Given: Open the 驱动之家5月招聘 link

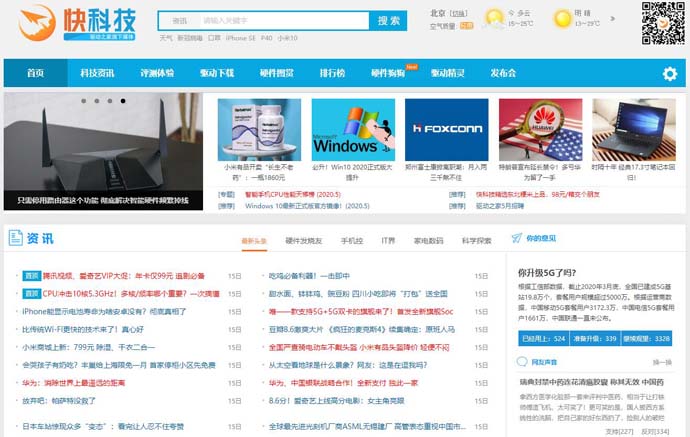Looking at the screenshot, I should pyautogui.click(x=500, y=206).
